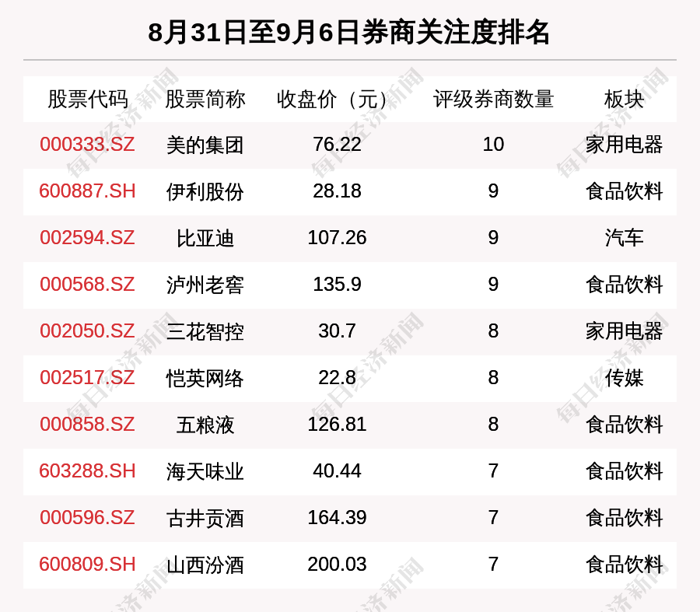Click stock name 美的集团
The width and height of the screenshot is (700, 612).
(205, 145)
